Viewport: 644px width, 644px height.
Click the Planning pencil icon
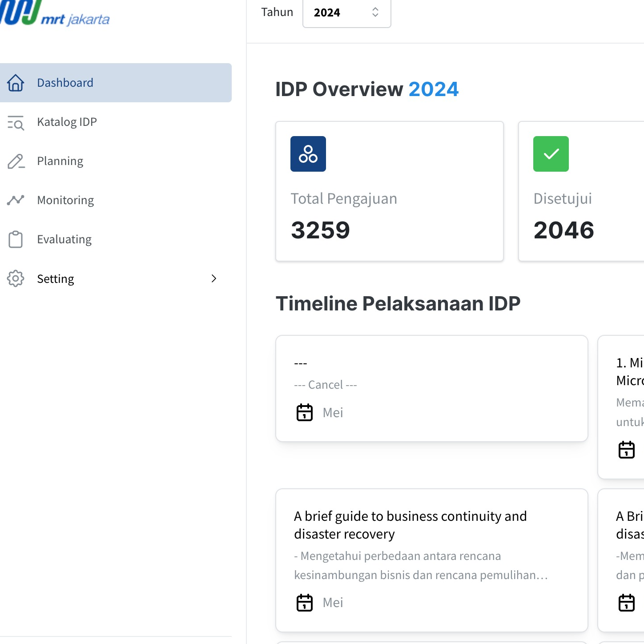[x=16, y=161]
